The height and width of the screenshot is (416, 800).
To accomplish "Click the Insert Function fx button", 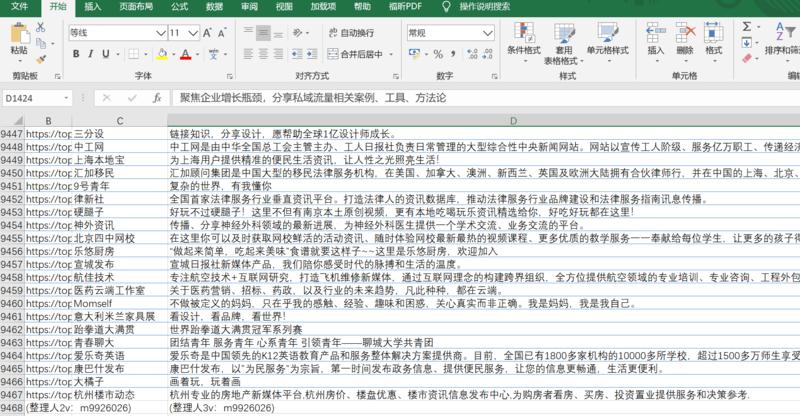I will pyautogui.click(x=157, y=98).
